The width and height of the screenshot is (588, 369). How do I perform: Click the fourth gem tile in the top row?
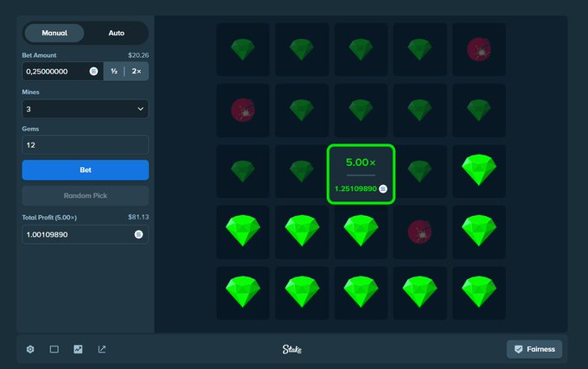pyautogui.click(x=419, y=49)
